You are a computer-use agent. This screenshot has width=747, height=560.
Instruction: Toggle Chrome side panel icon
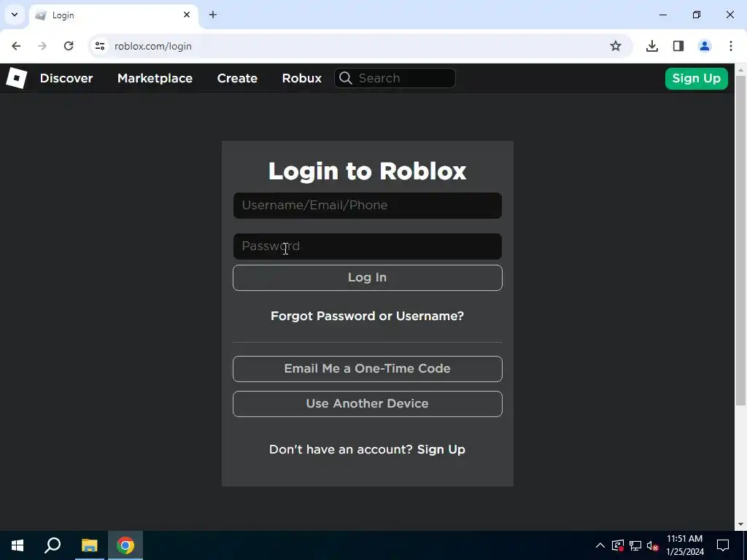click(678, 46)
